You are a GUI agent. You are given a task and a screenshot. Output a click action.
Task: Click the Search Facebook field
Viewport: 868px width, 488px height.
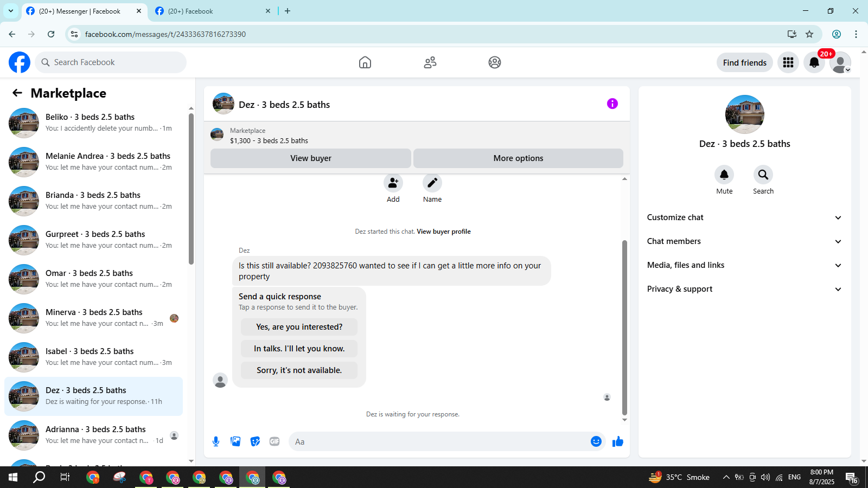[111, 62]
